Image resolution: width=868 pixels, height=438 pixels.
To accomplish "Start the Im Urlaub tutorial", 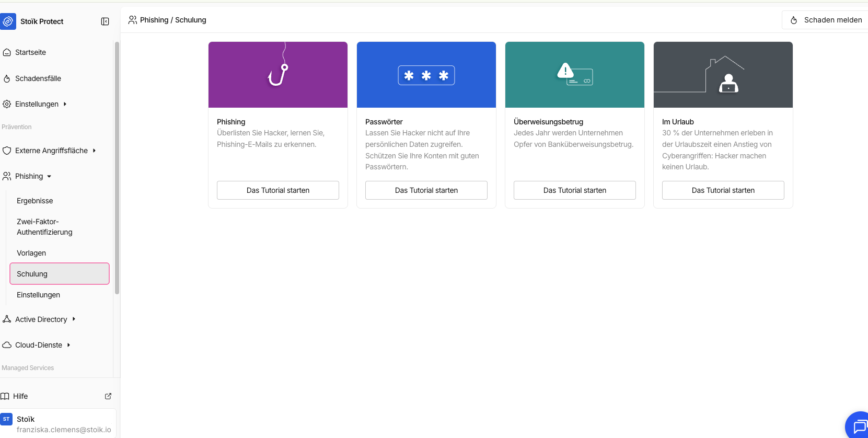I will 723,190.
